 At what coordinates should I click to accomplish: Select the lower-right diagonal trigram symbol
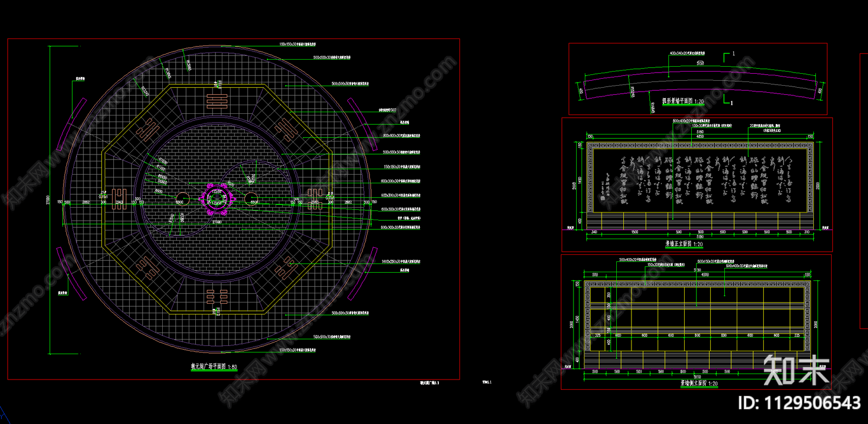286,267
